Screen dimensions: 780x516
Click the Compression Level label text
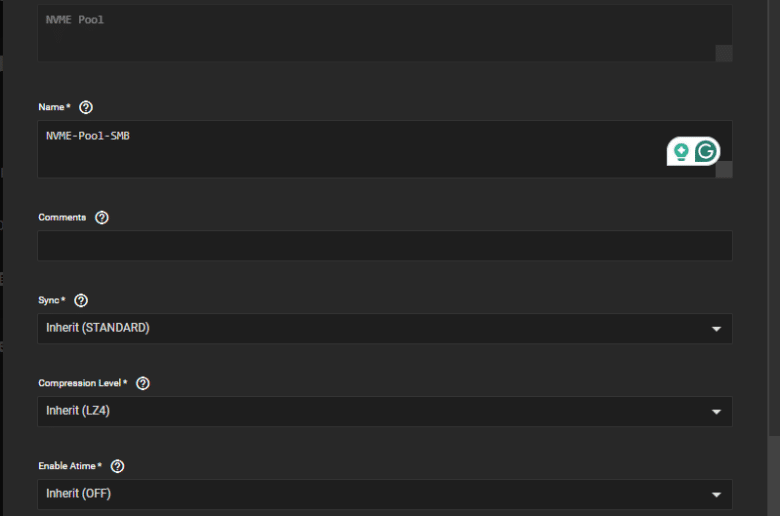pos(80,383)
